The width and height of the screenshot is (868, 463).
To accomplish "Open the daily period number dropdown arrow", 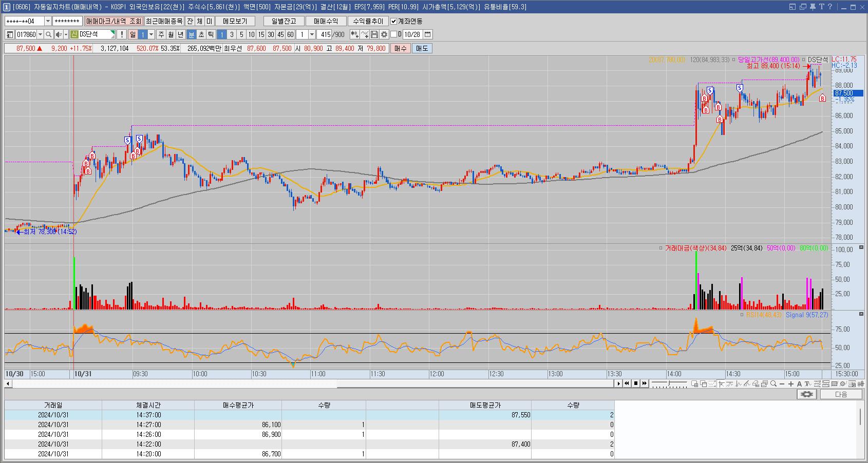I will tap(151, 34).
